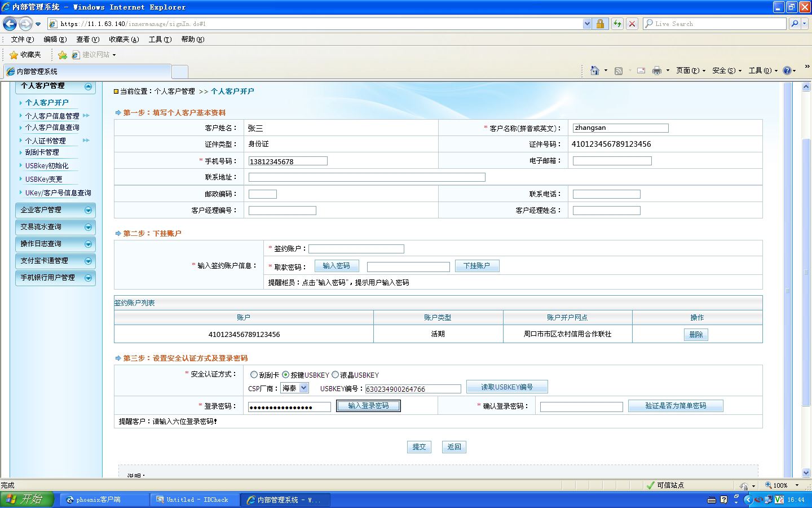Viewport: 812px width, 508px height.
Task: Click the help icon in system tray
Action: coord(724,500)
